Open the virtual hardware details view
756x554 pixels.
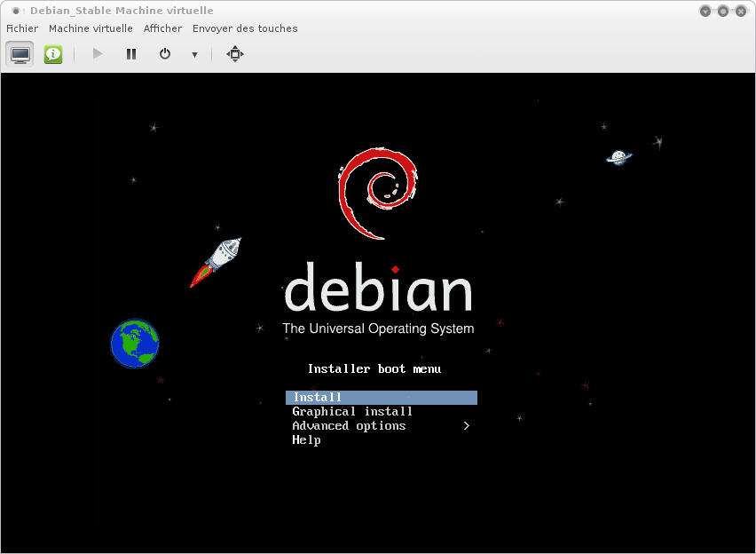[53, 54]
